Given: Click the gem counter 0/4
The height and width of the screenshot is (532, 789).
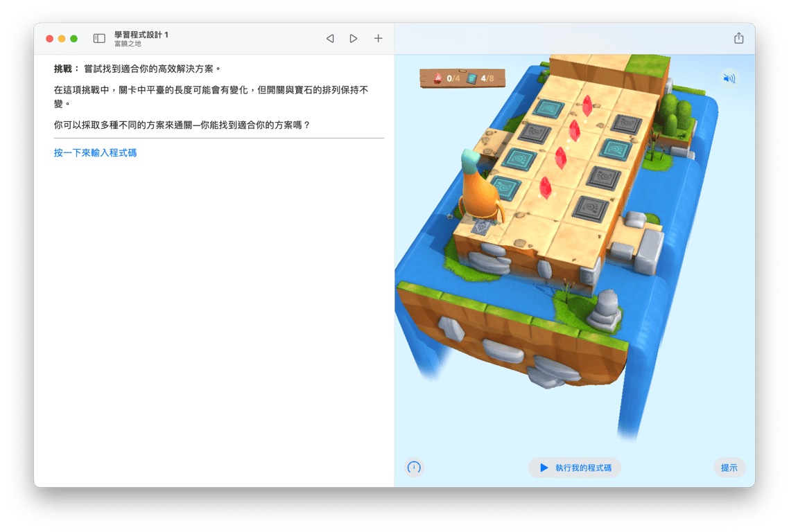Looking at the screenshot, I should pos(446,78).
